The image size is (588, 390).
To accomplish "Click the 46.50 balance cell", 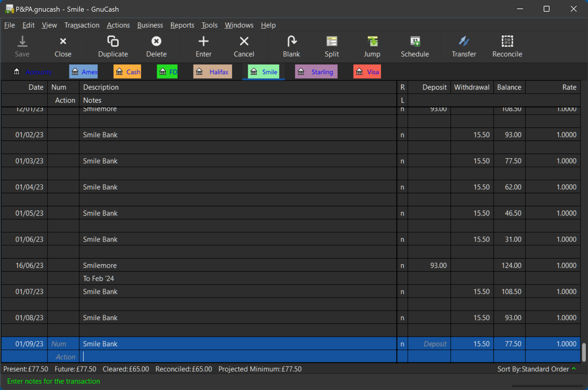I will click(x=509, y=213).
